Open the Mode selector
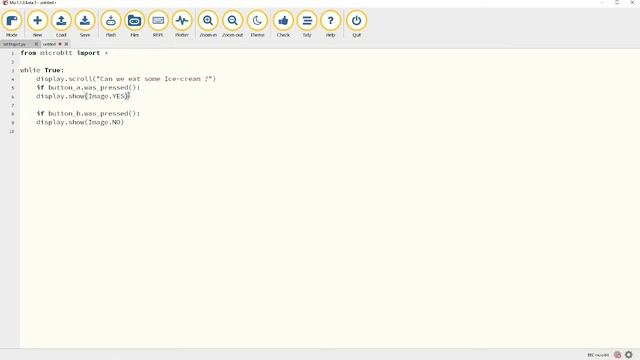This screenshot has width=640, height=360. coord(12,24)
